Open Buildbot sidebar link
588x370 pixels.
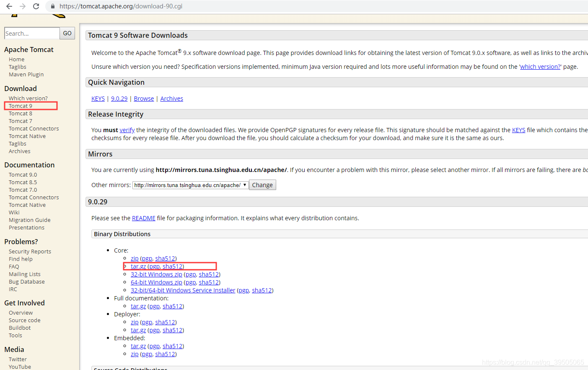[x=20, y=328]
